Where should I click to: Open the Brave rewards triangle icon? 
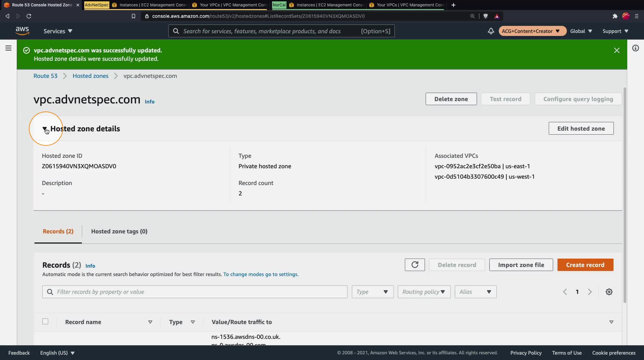[497, 16]
